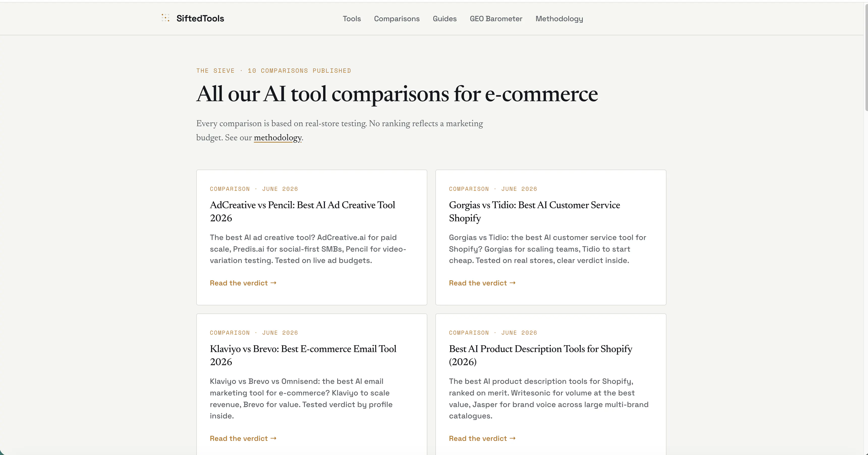
Task: Open the Tools nav item
Action: tap(351, 19)
